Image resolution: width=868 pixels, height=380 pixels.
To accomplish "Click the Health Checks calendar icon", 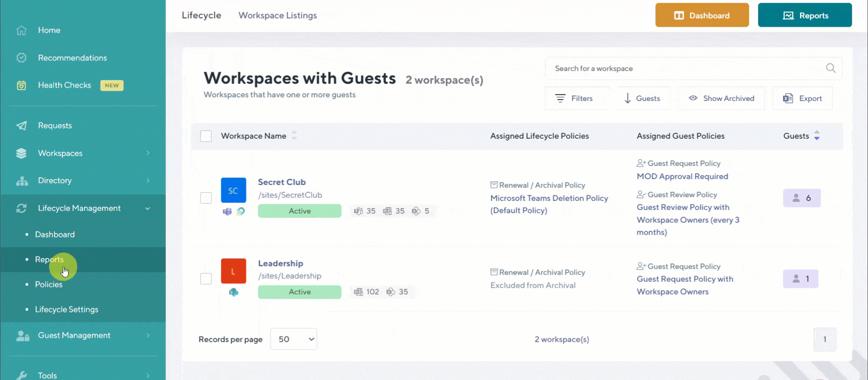I will pos(21,85).
